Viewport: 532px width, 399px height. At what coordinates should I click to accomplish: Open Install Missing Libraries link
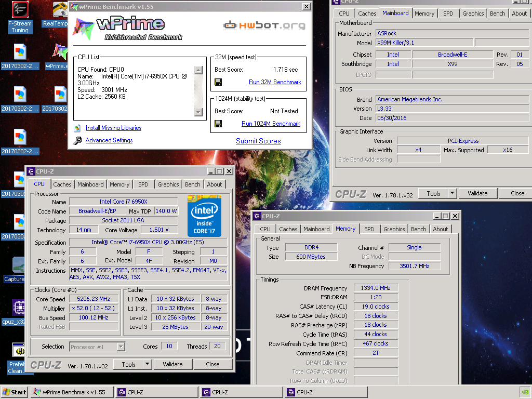(x=114, y=128)
